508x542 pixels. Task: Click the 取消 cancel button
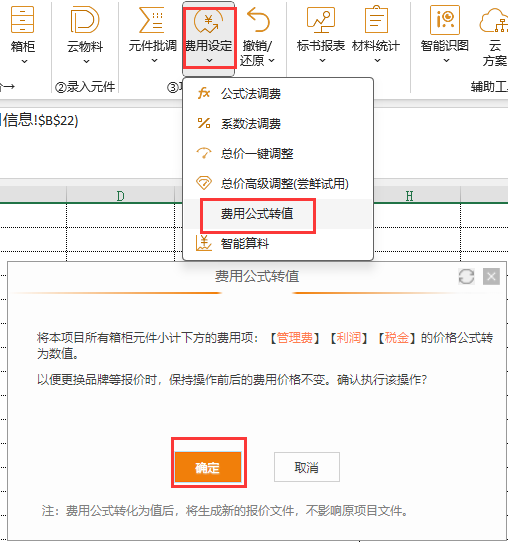(x=307, y=467)
